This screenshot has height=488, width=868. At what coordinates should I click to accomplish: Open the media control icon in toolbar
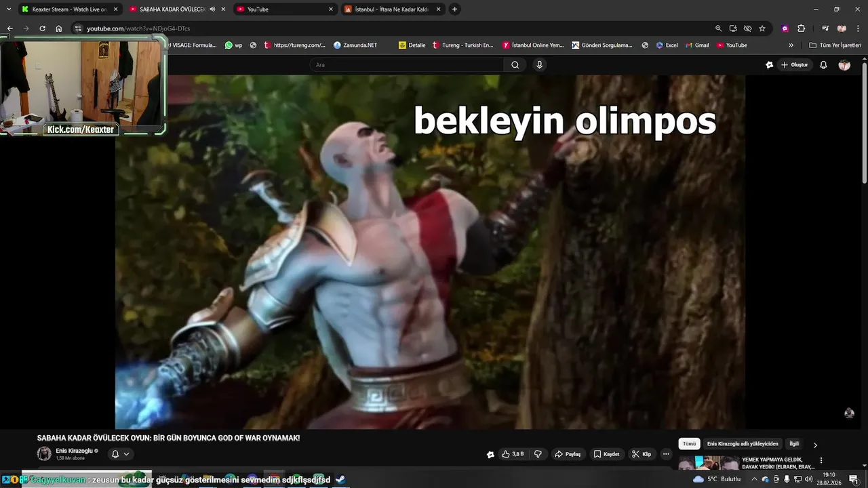(x=825, y=28)
